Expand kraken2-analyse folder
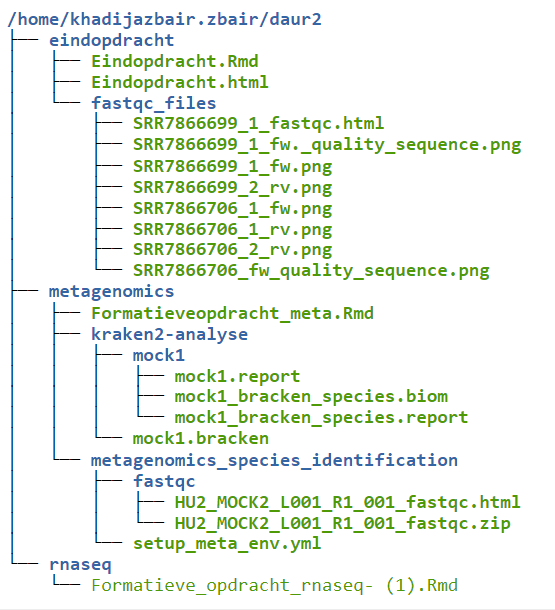Image resolution: width=555 pixels, height=610 pixels. click(169, 334)
